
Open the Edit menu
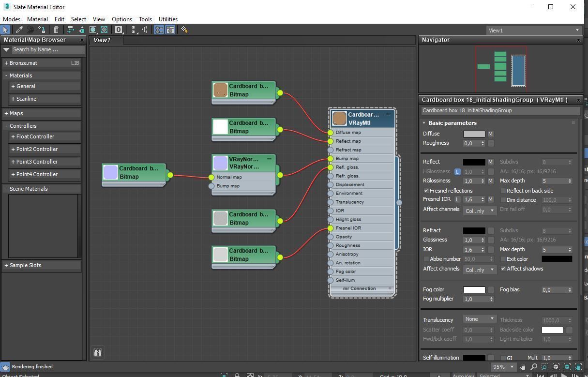60,19
